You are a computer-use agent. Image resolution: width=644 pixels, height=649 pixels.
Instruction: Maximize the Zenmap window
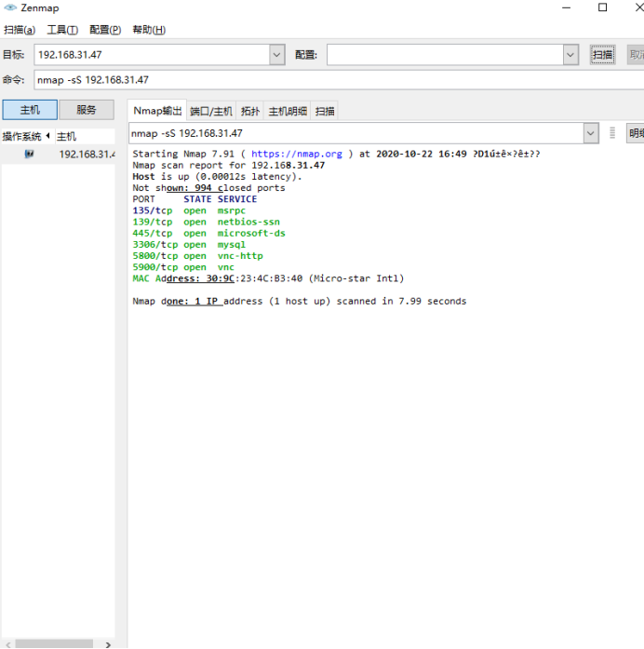603,7
